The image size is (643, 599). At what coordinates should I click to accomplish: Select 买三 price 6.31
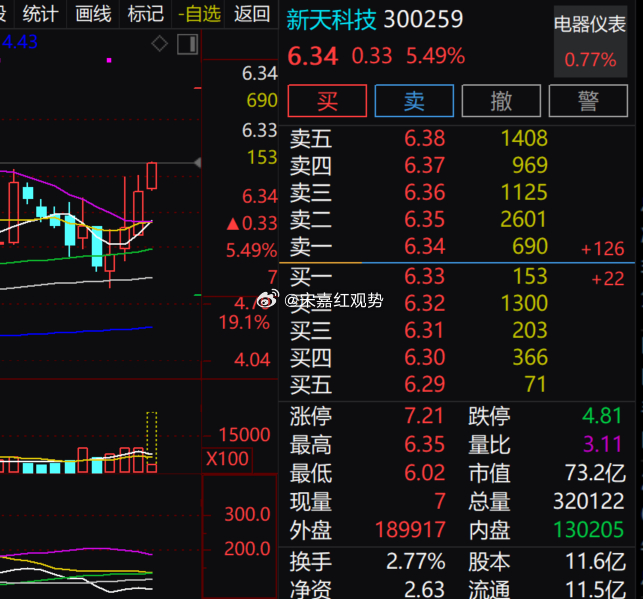[x=424, y=330]
